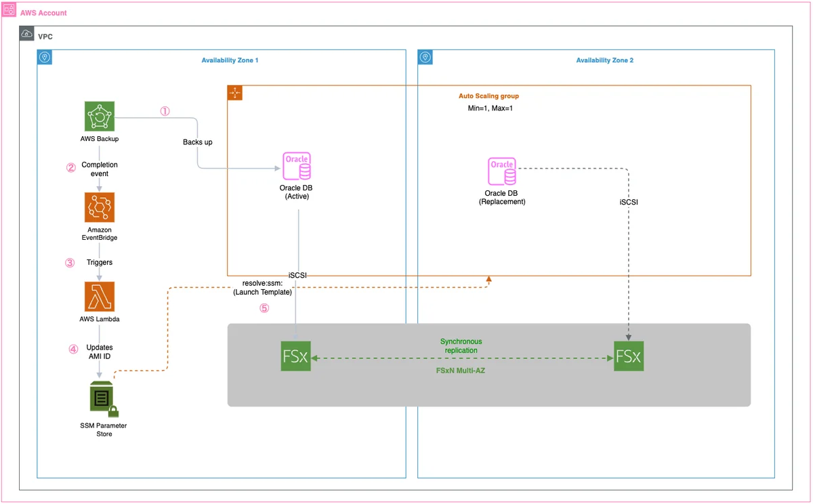Click the 'AWS Backup' label

[100, 139]
